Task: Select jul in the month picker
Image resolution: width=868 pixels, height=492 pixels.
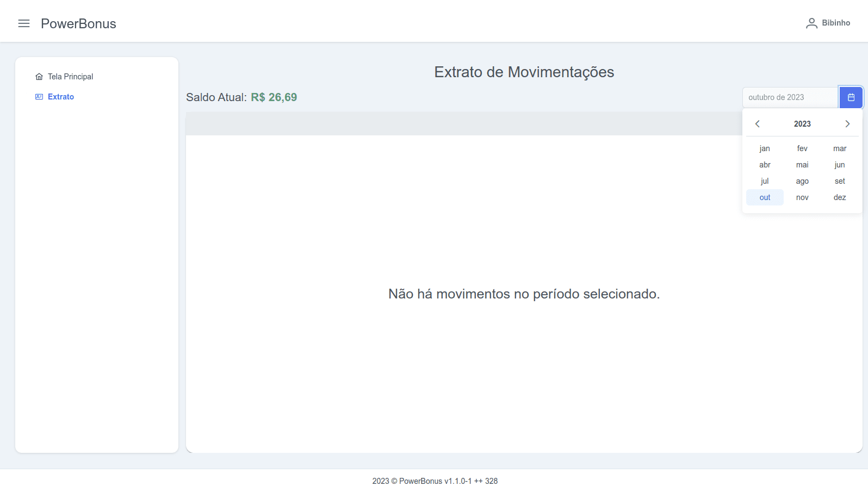Action: 765,181
